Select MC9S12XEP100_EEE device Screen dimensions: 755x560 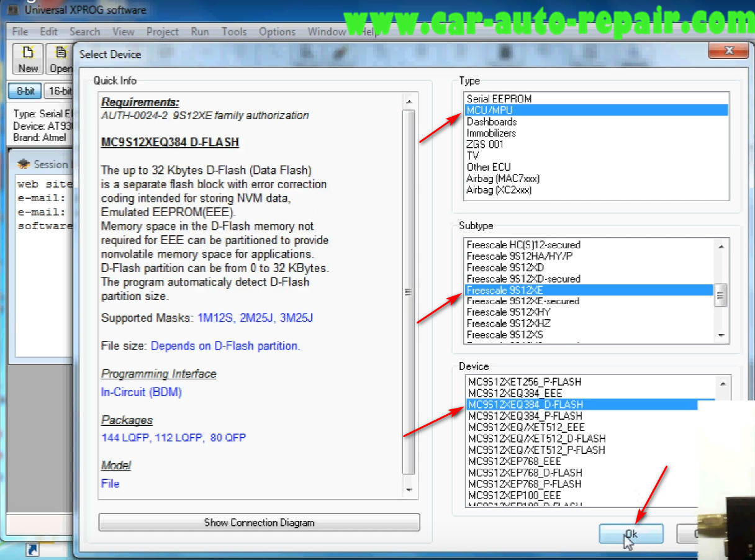coord(582,495)
